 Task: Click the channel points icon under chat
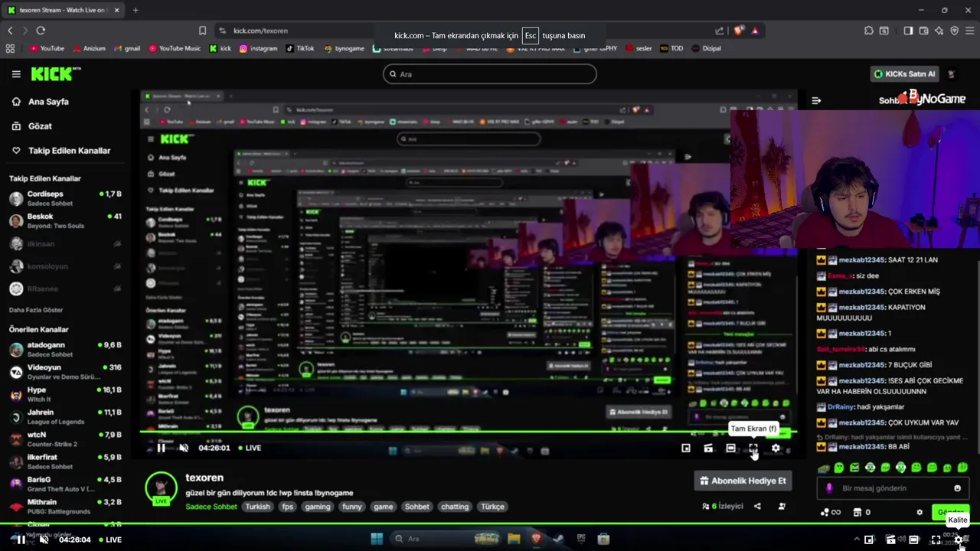[x=825, y=512]
